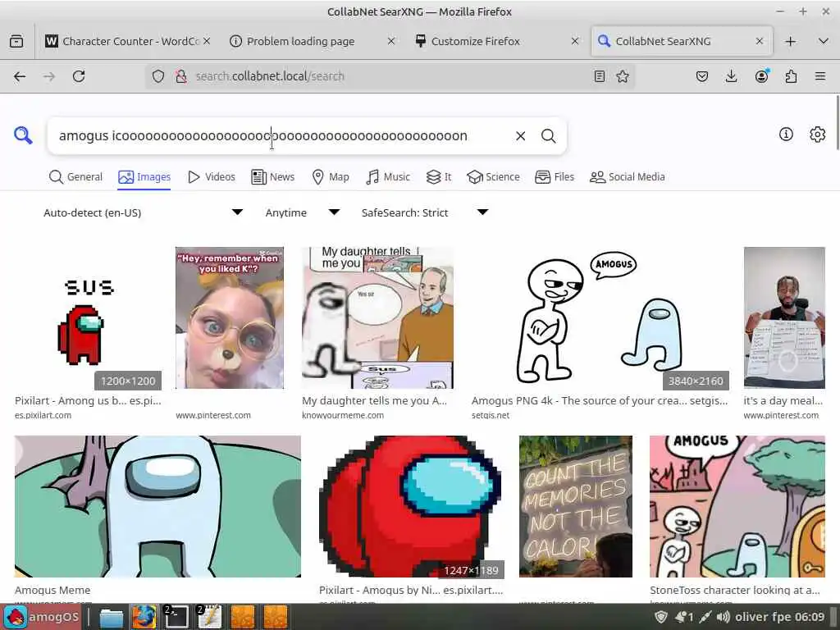Click the forward navigation arrow
This screenshot has height=630, width=840.
(49, 76)
